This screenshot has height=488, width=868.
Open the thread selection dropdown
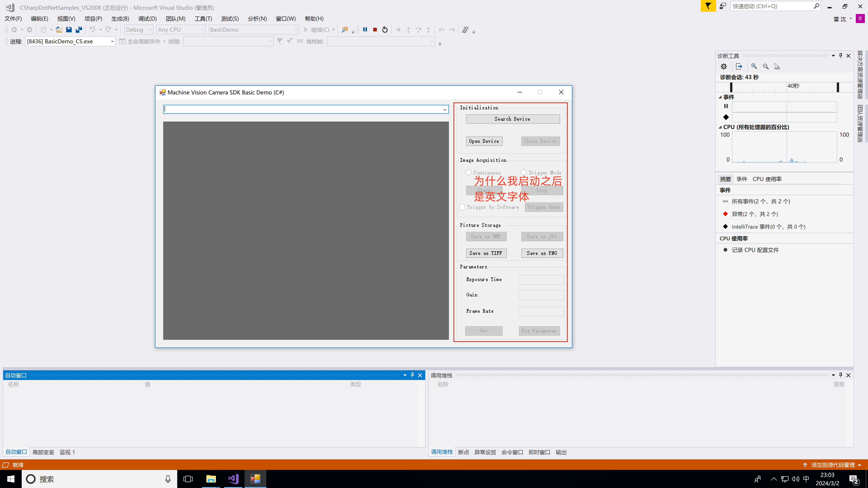pos(229,41)
